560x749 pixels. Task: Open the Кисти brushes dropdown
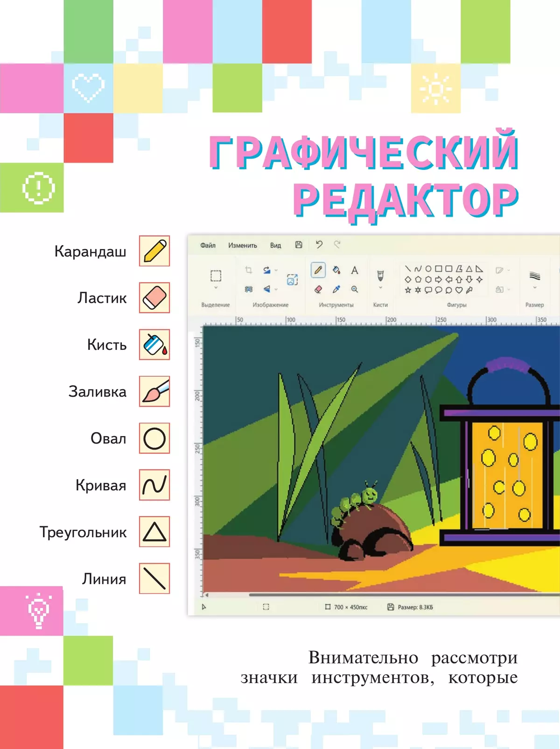pos(380,288)
